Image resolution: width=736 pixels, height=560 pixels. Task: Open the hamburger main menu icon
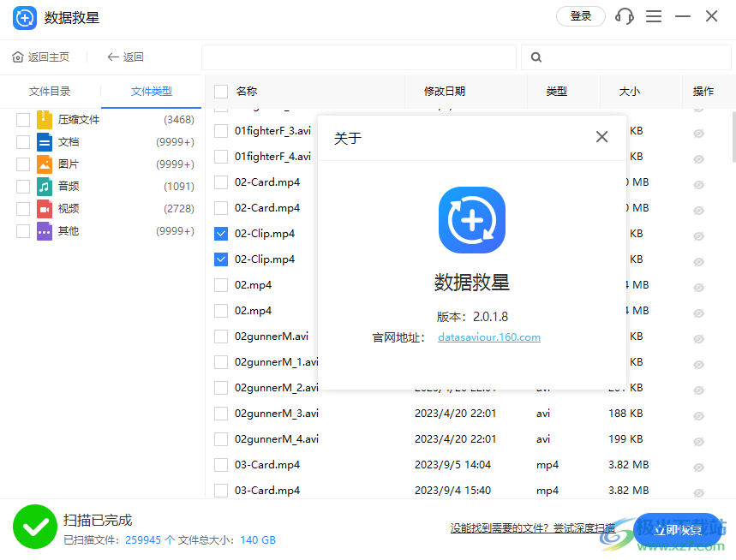click(654, 17)
